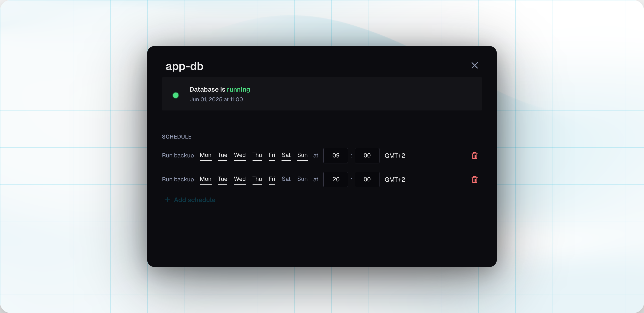Click GMT+2 on the 20:00 schedule row

[395, 180]
